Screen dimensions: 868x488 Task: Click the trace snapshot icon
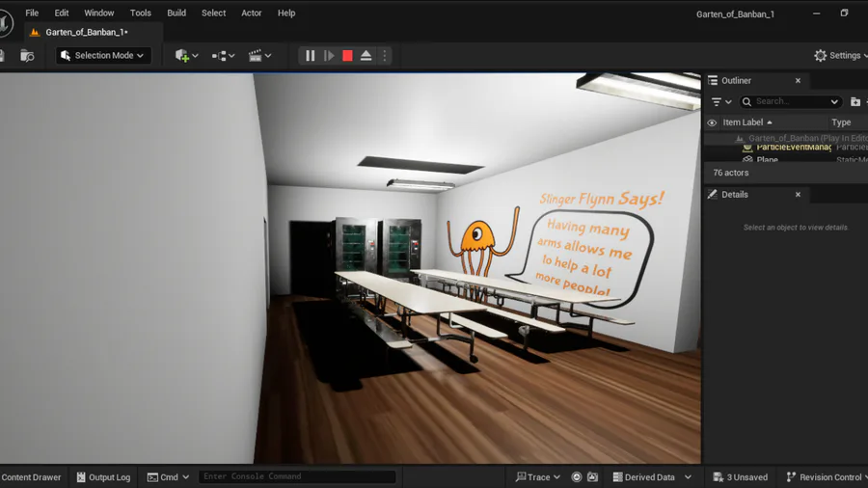(x=592, y=477)
